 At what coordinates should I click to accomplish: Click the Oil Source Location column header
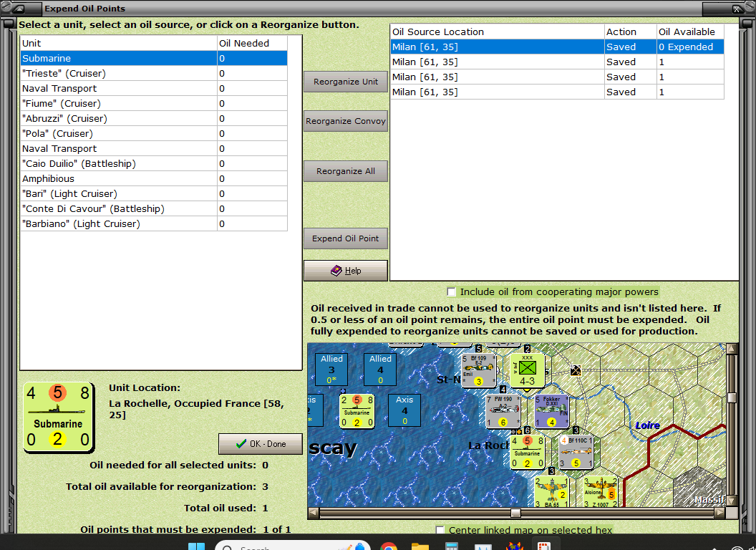click(497, 32)
